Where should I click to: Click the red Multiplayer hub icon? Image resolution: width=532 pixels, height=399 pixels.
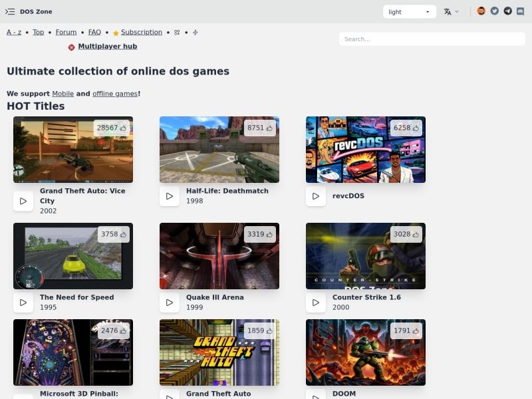(x=71, y=47)
